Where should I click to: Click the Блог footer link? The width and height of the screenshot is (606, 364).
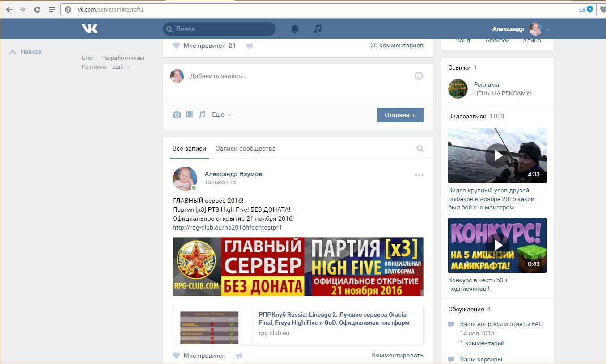(x=88, y=58)
